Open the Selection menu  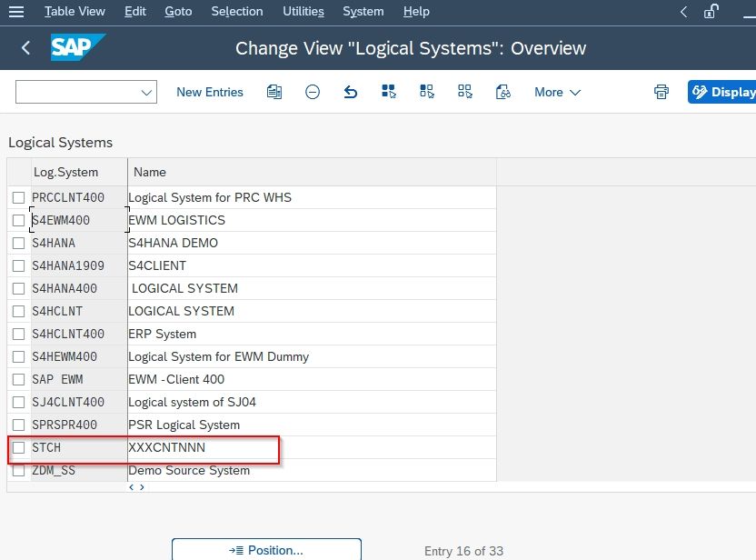coord(237,12)
